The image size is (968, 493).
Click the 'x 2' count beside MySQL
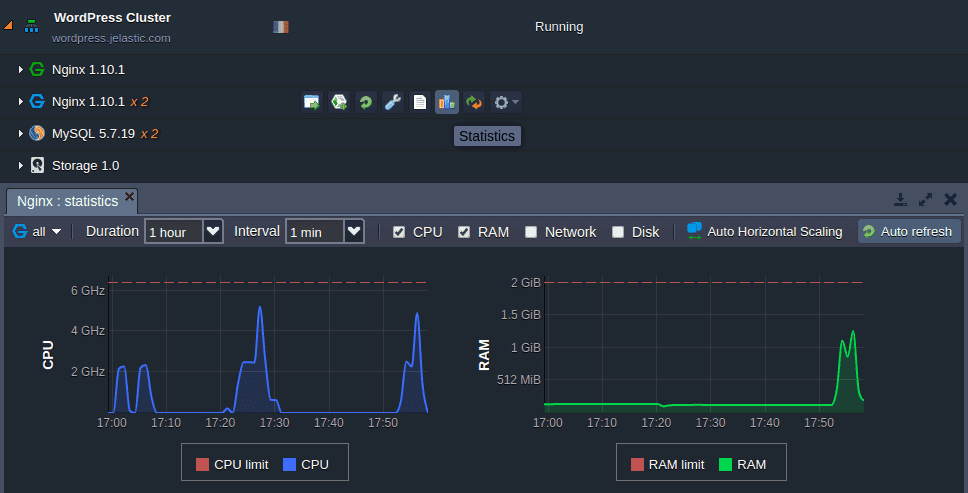click(149, 133)
